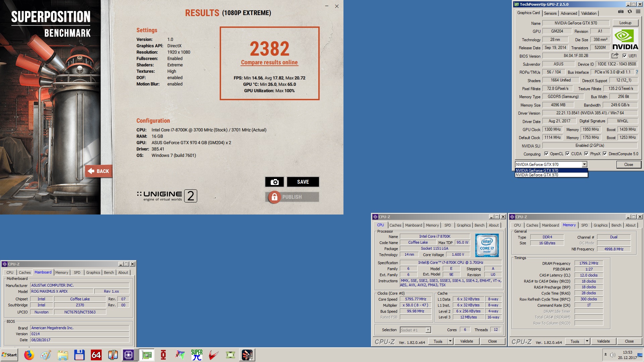Toggle the UEFI checkbox in GPU-Z

[625, 56]
